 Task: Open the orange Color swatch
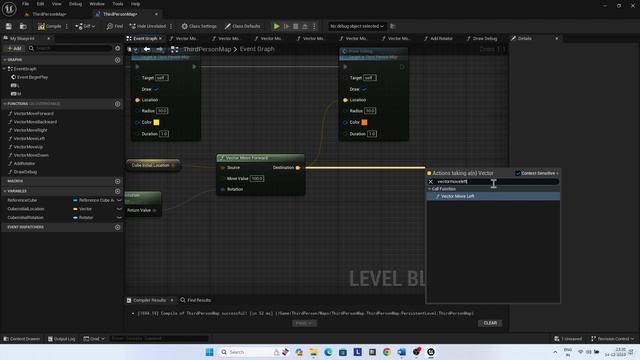click(x=364, y=122)
